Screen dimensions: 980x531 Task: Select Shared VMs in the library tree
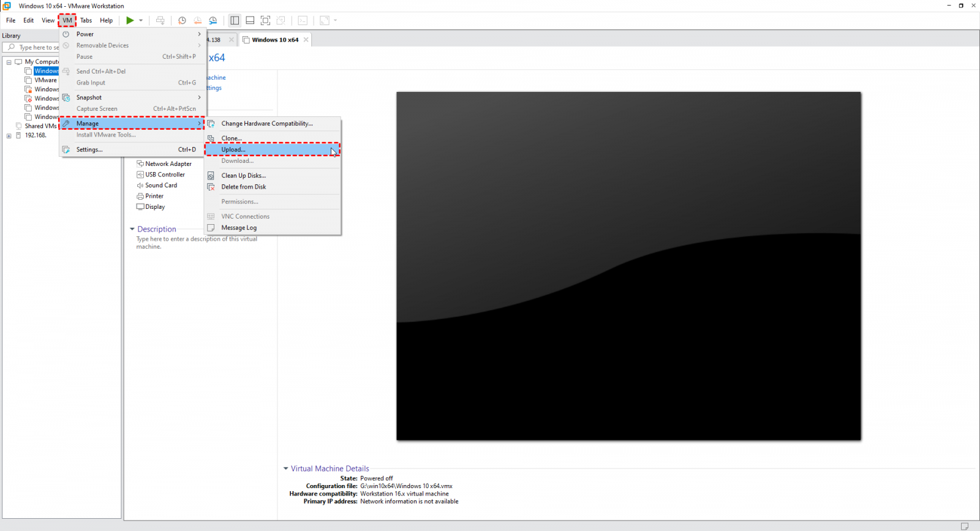tap(40, 126)
